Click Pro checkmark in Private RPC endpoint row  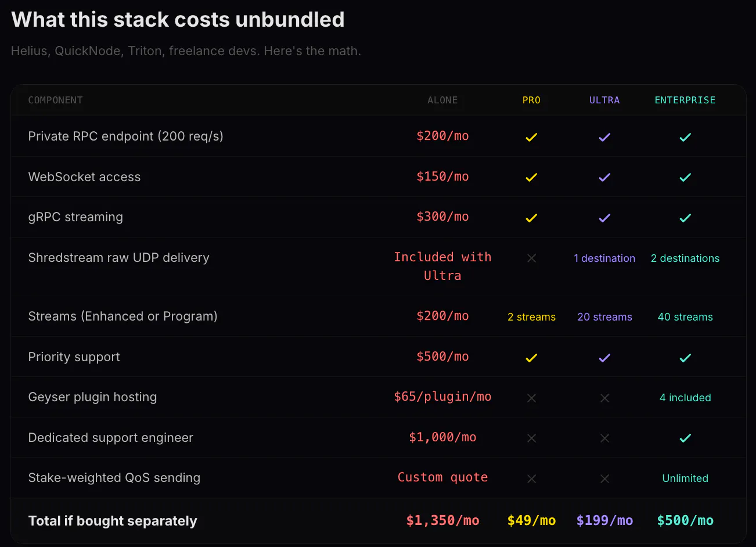tap(531, 137)
